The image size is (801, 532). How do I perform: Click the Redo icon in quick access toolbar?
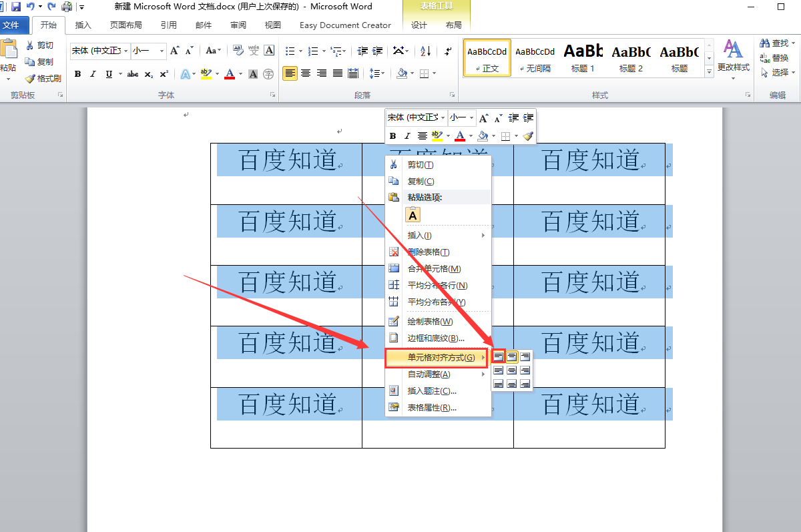pyautogui.click(x=51, y=7)
